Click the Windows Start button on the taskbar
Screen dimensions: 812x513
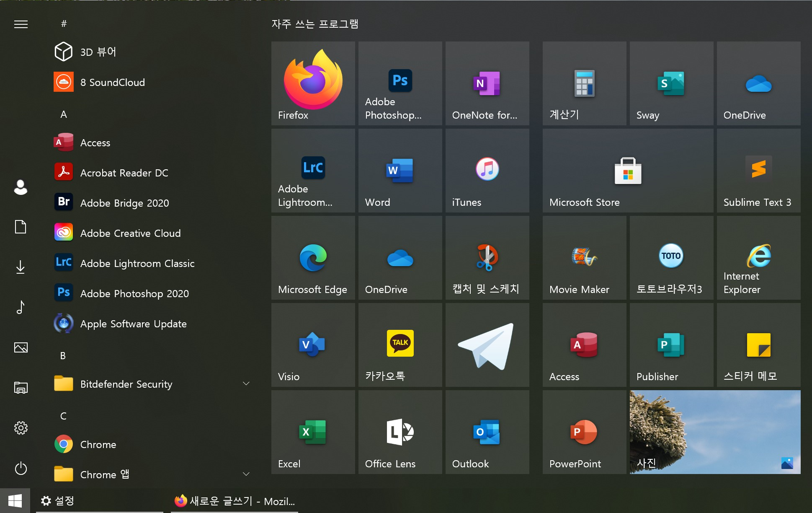point(15,501)
